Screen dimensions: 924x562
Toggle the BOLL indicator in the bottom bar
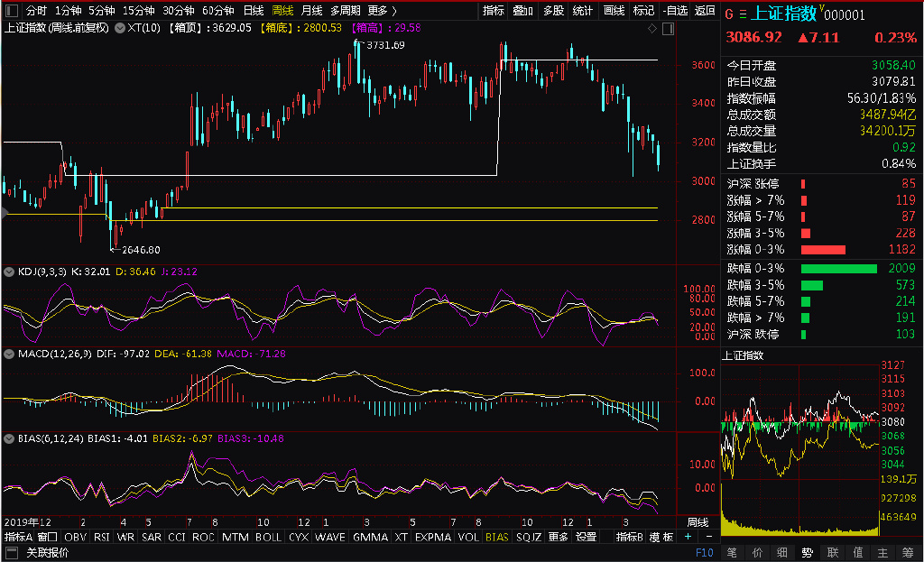click(x=268, y=537)
